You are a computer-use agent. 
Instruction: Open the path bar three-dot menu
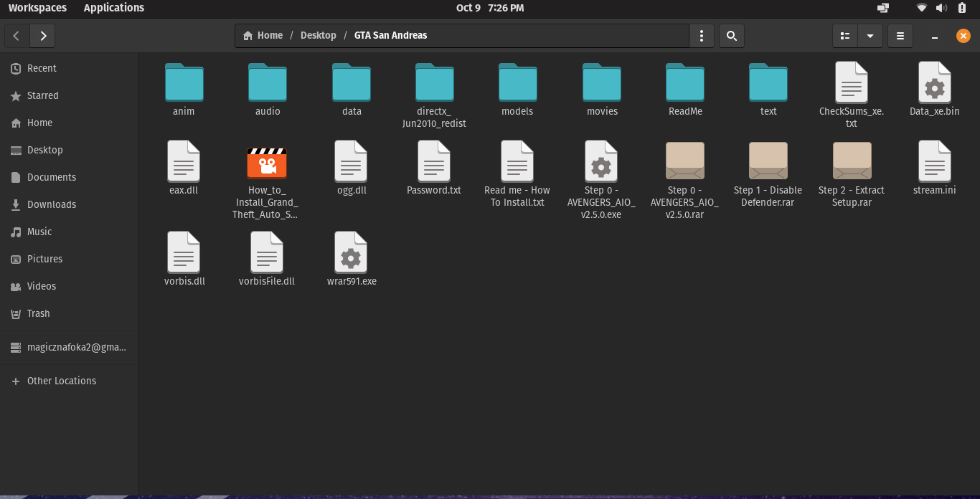[x=701, y=36]
